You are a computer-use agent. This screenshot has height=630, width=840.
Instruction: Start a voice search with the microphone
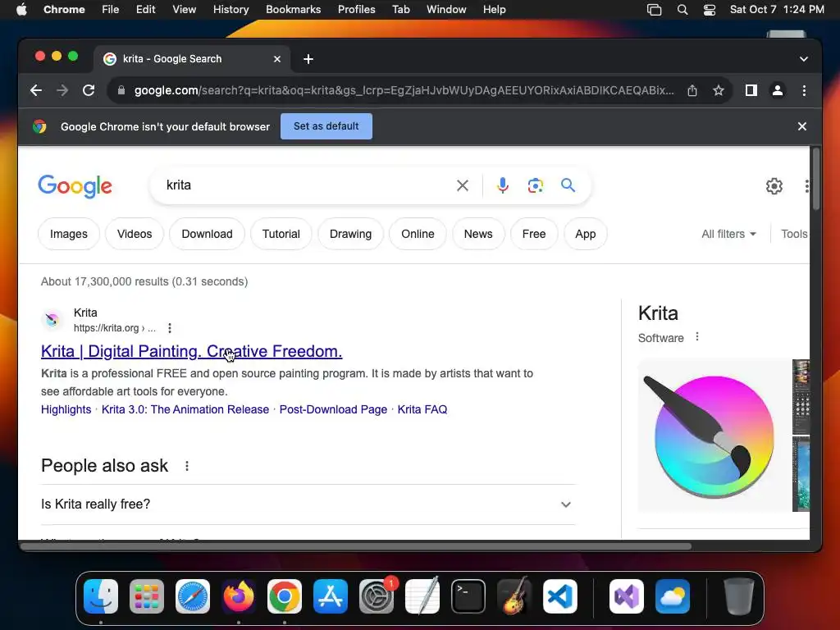[x=503, y=185]
